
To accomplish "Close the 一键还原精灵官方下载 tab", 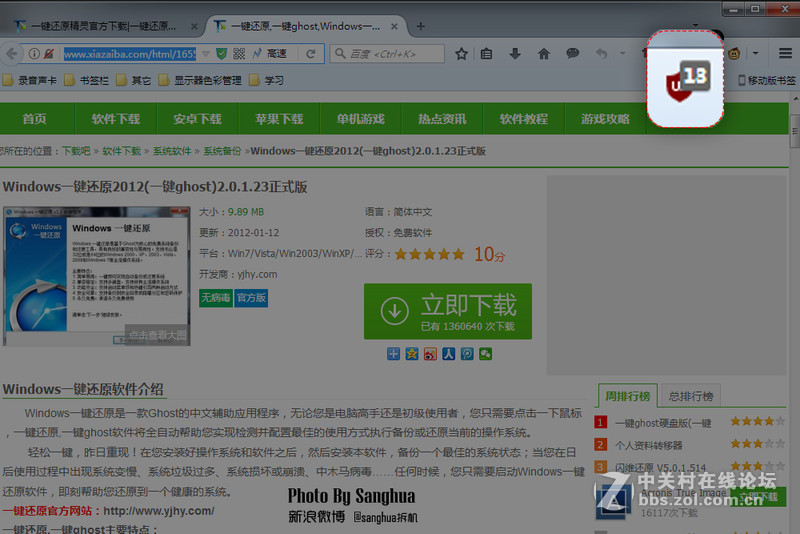I will (x=194, y=27).
